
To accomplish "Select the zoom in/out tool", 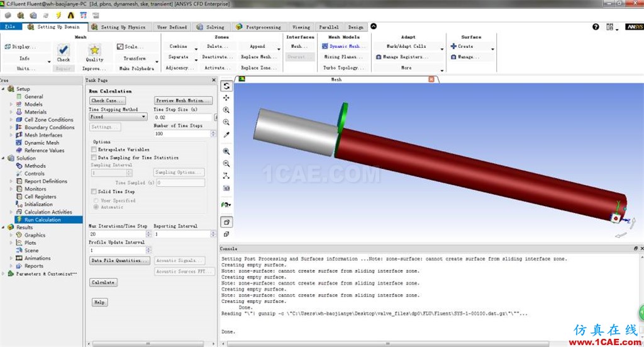I will coord(226,110).
